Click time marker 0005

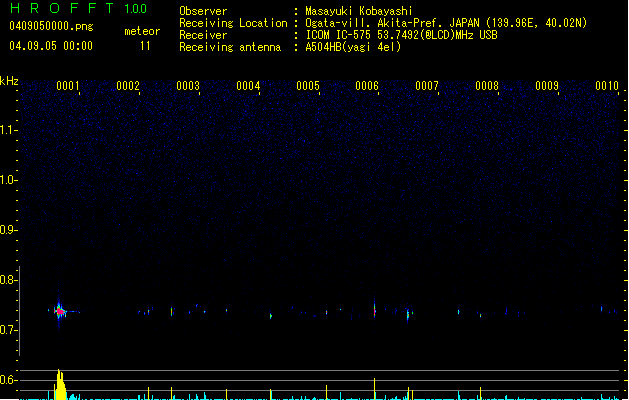click(x=308, y=86)
